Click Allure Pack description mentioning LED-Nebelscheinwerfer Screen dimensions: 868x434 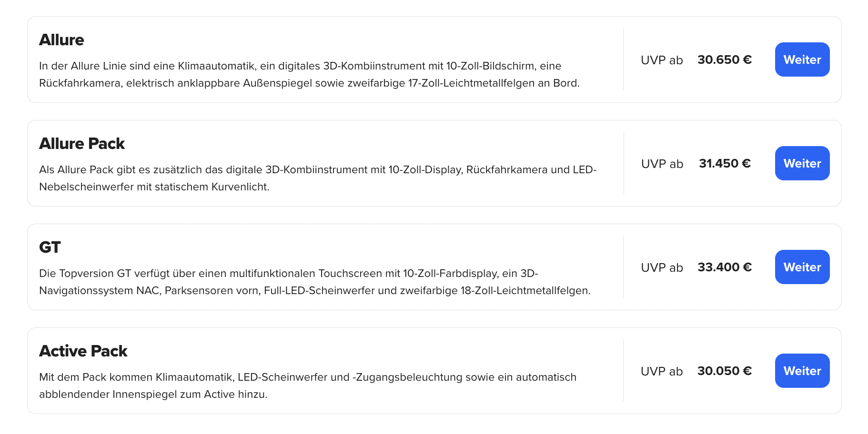tap(318, 178)
